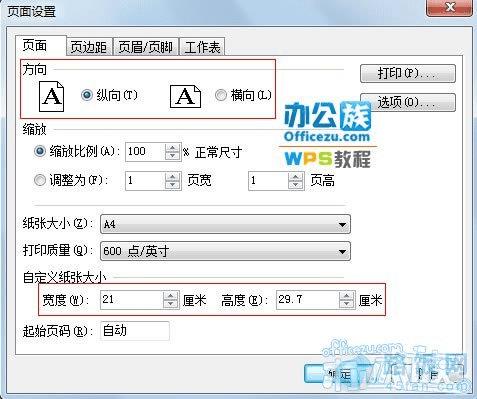The width and height of the screenshot is (477, 399).
Task: Click the portrait page orientation icon
Action: [x=51, y=96]
